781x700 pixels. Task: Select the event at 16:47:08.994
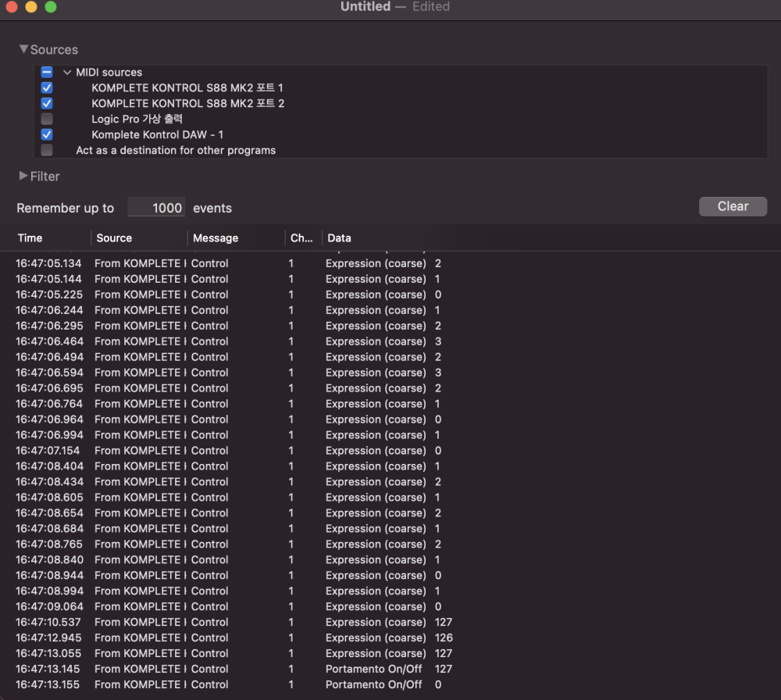(x=390, y=591)
